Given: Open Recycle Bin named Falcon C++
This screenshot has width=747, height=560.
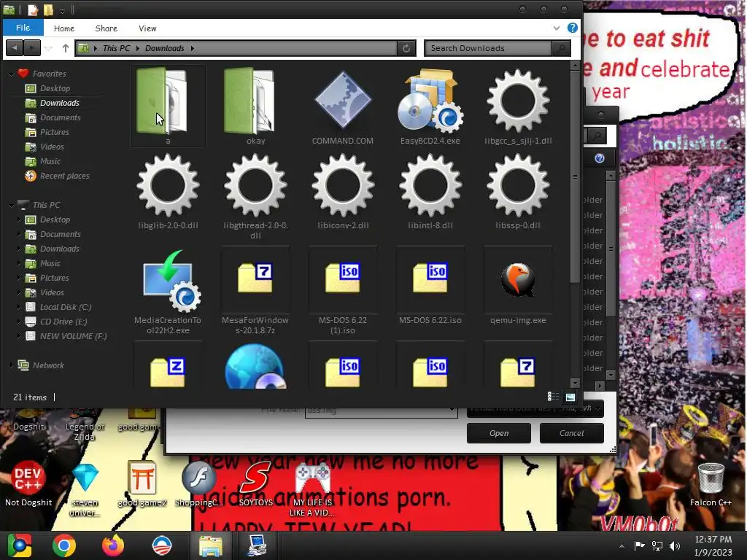Looking at the screenshot, I should point(711,484).
